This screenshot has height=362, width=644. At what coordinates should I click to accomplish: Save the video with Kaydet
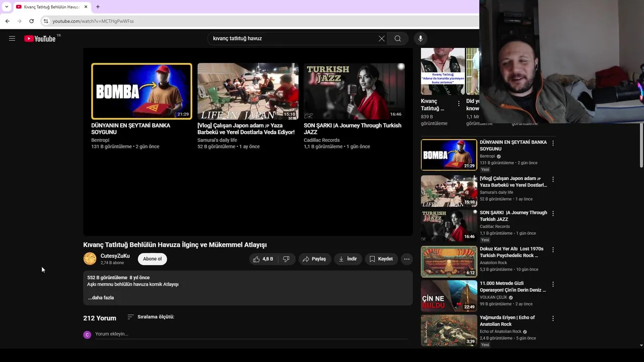tap(381, 259)
